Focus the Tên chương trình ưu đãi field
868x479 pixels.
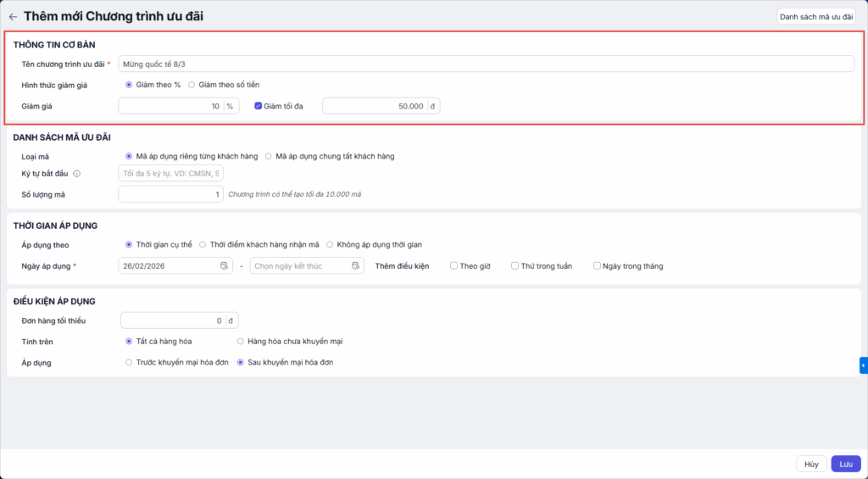coord(486,64)
